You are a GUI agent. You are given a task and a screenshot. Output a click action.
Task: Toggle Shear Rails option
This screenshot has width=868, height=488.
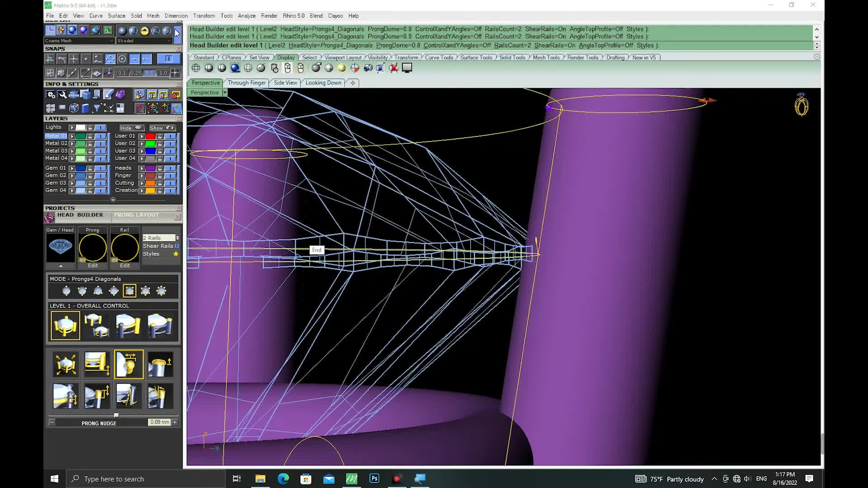click(x=177, y=246)
